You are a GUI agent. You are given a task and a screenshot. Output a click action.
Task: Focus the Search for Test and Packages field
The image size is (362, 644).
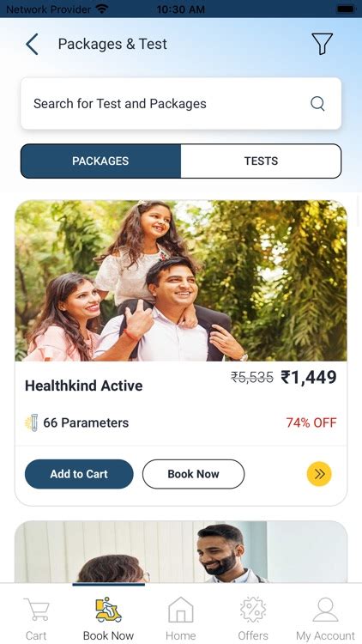coord(181,104)
